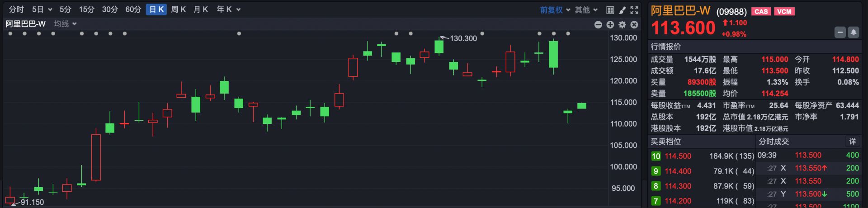Click ask price 114.300 in order book
Image resolution: width=868 pixels, height=208 pixels.
[678, 186]
